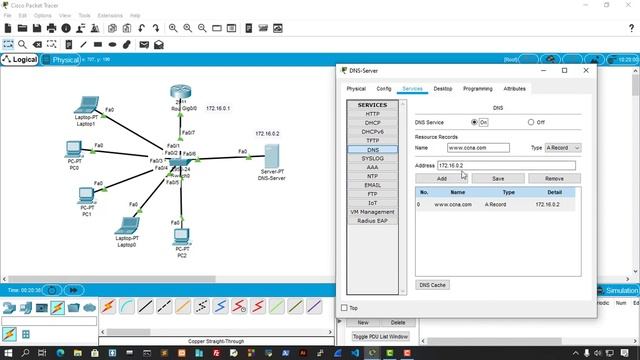This screenshot has width=640, height=360.
Task: Click fast forward time button
Action: (73, 290)
